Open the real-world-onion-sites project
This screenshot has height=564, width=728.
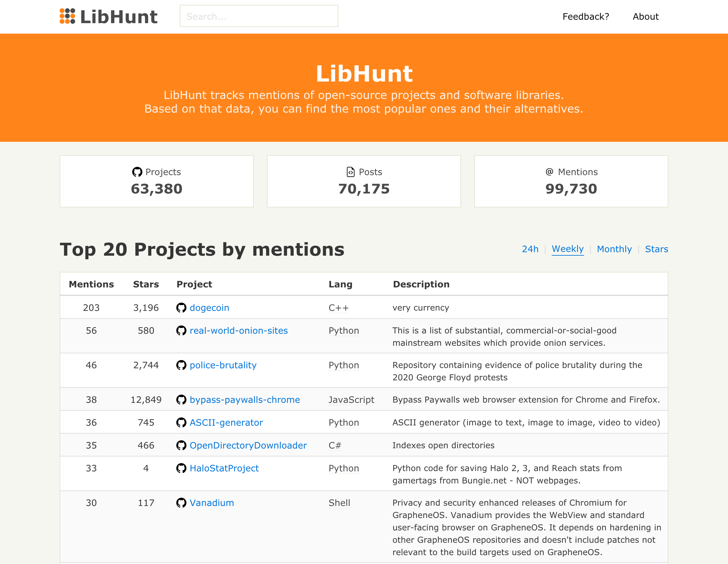pyautogui.click(x=239, y=331)
